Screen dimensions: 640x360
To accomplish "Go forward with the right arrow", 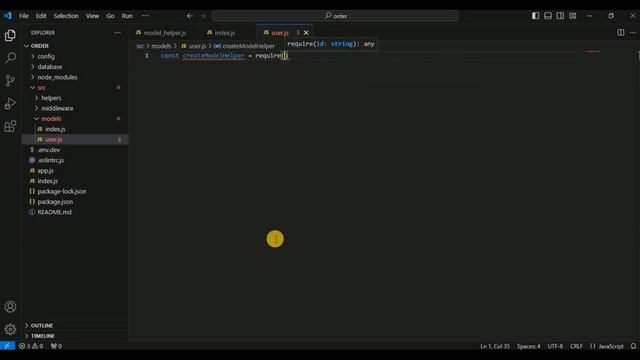I will pyautogui.click(x=203, y=16).
